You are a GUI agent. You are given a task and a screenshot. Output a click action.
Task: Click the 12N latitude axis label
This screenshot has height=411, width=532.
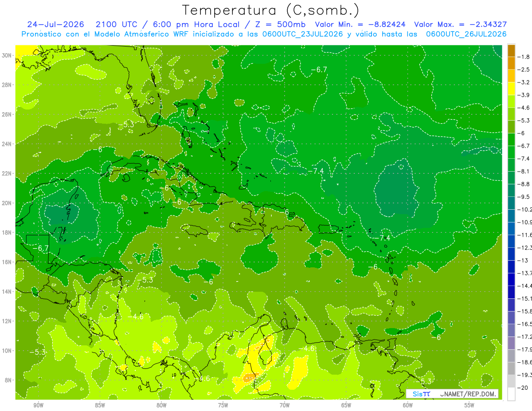coord(7,321)
